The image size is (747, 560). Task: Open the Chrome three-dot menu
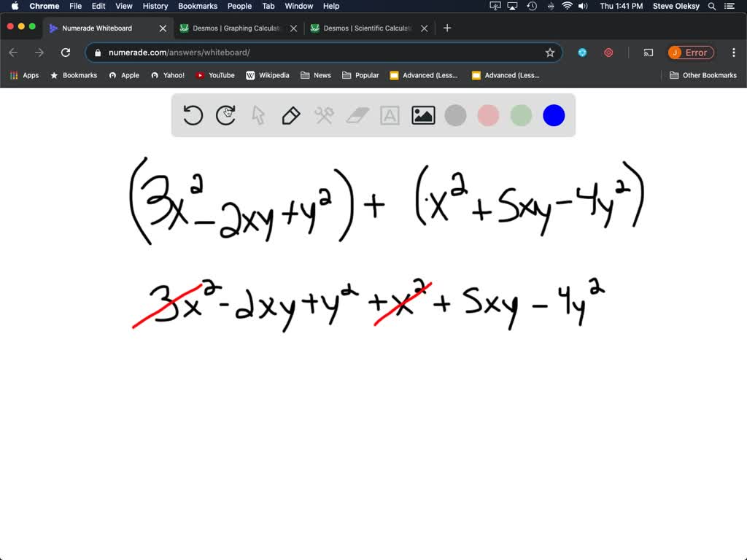pos(733,52)
